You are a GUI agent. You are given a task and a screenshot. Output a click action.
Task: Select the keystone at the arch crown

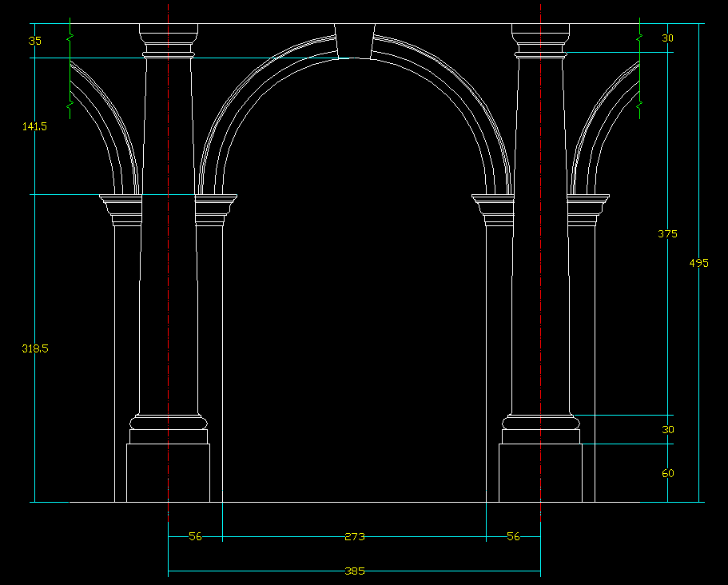(x=355, y=41)
